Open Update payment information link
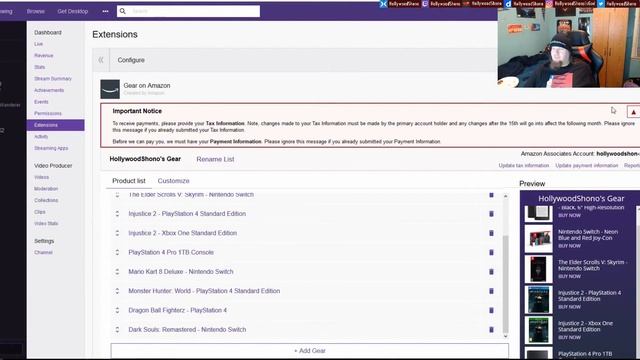Viewport: 640px width, 360px height. (x=587, y=166)
